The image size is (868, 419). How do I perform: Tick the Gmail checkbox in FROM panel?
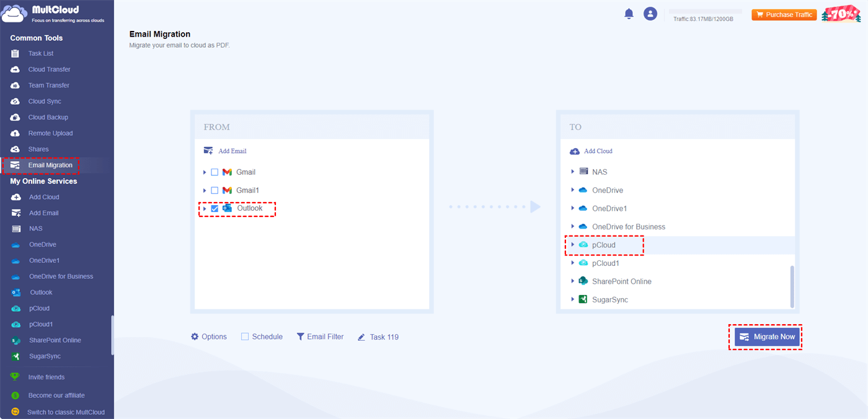[215, 172]
